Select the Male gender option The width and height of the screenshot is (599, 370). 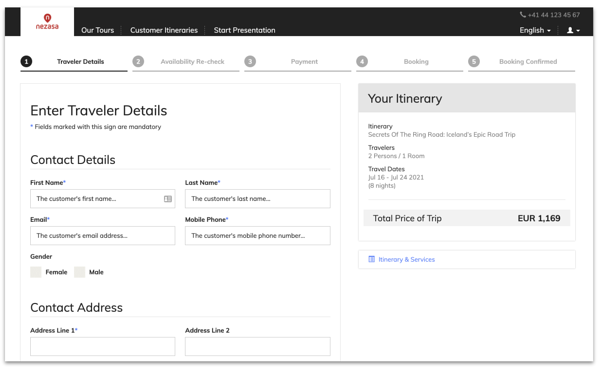79,272
